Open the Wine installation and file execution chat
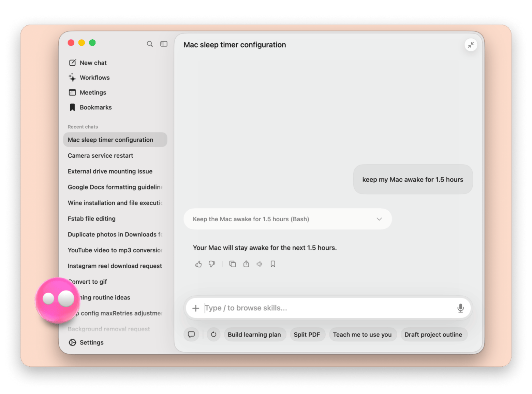The width and height of the screenshot is (532, 394). coord(115,203)
